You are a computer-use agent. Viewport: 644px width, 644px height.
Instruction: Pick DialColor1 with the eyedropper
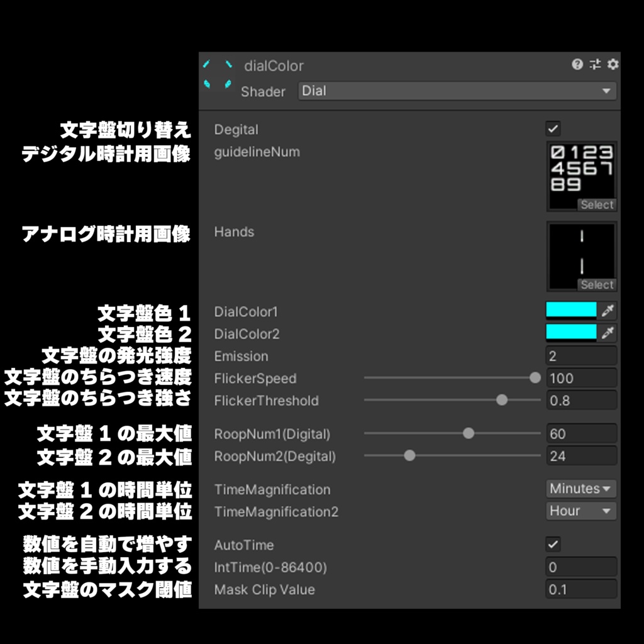[608, 311]
